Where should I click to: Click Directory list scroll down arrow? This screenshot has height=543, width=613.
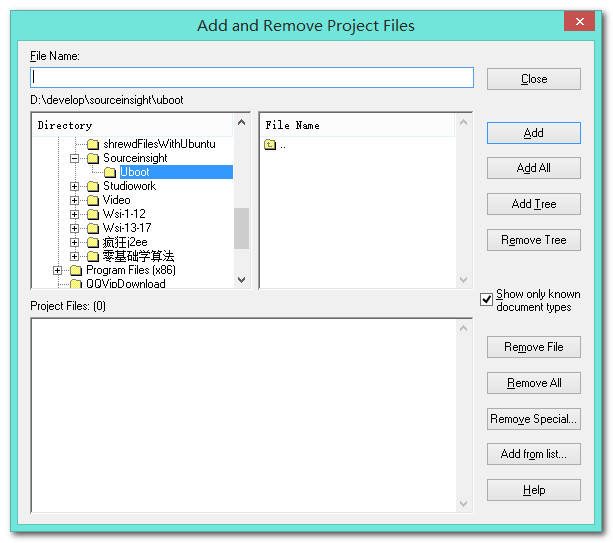click(x=242, y=280)
